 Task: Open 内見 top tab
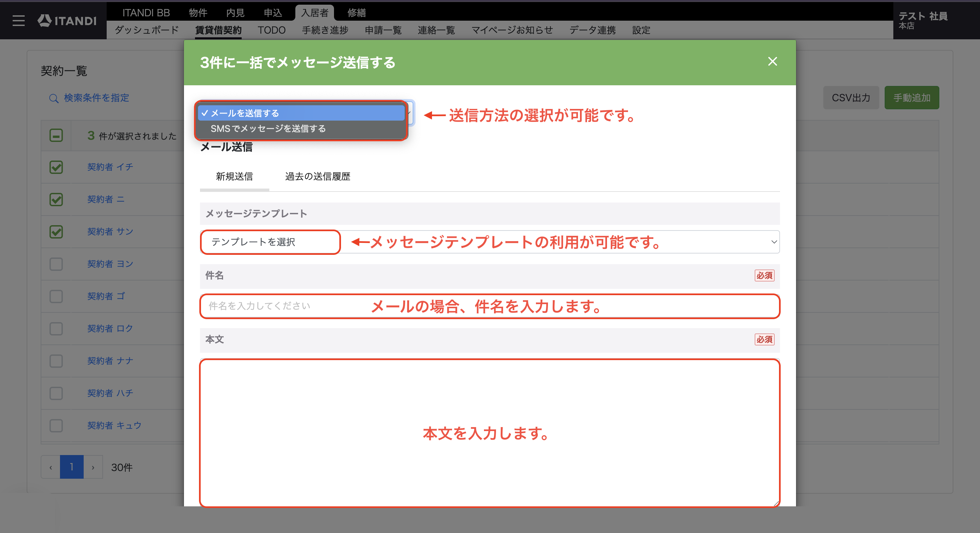tap(235, 13)
